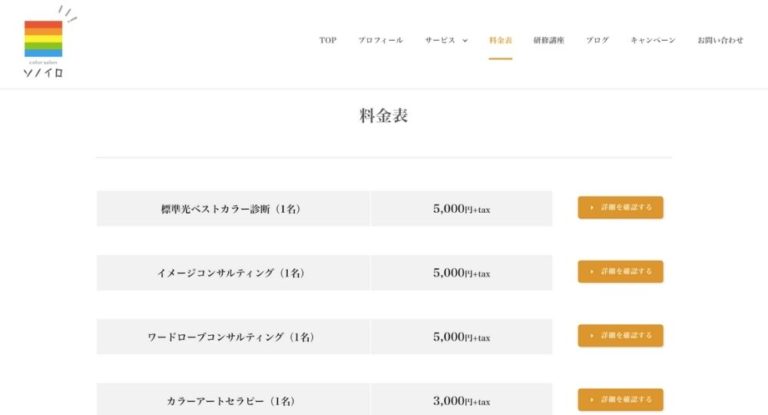Expand the サービス dropdown chevron

tap(465, 41)
